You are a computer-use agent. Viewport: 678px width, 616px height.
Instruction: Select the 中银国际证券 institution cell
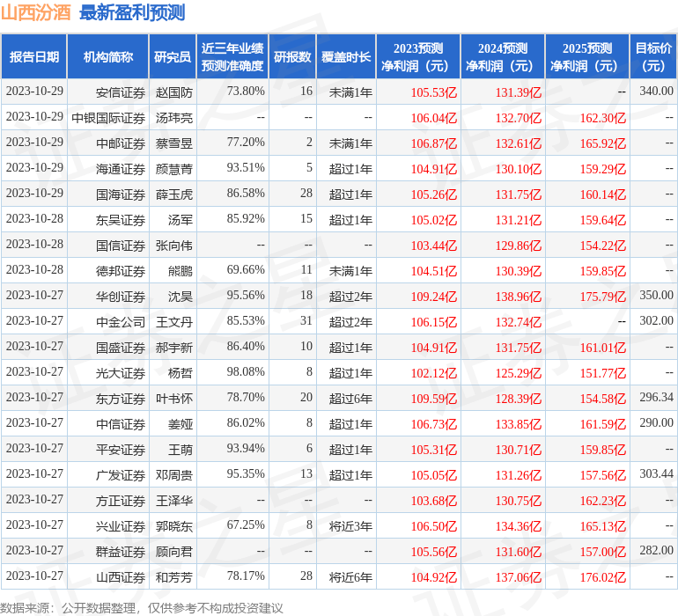pyautogui.click(x=108, y=118)
